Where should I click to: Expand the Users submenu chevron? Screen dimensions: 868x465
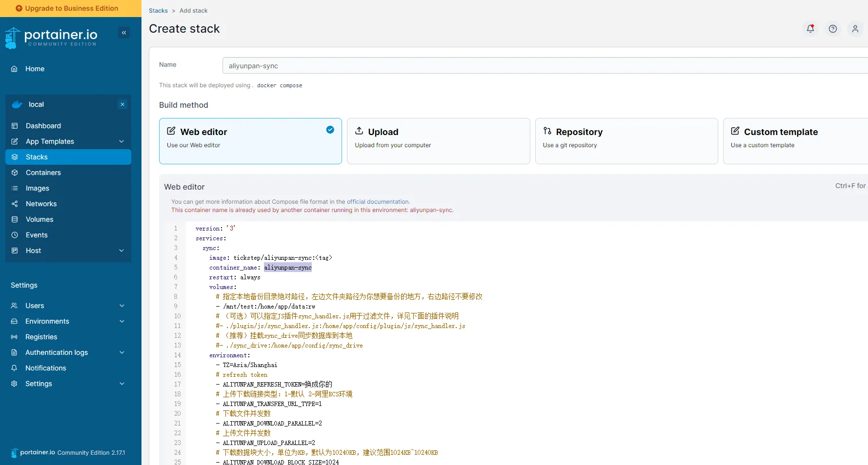point(122,306)
